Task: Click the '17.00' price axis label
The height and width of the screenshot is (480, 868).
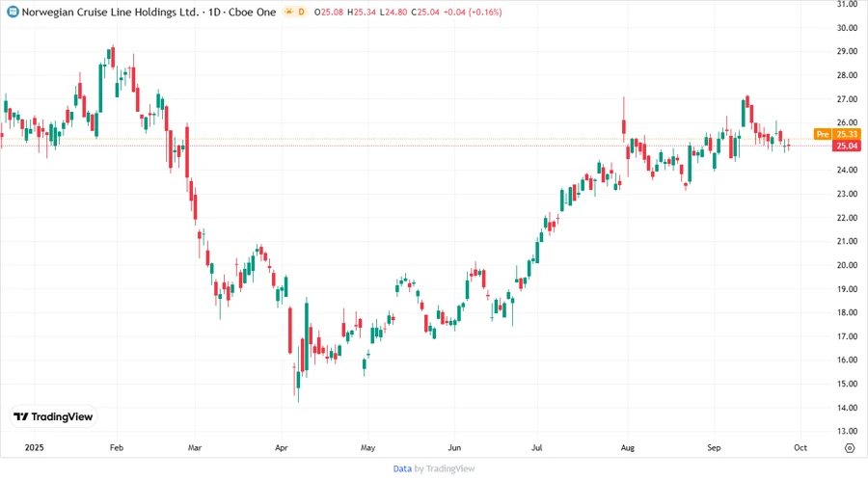Action: pos(847,336)
